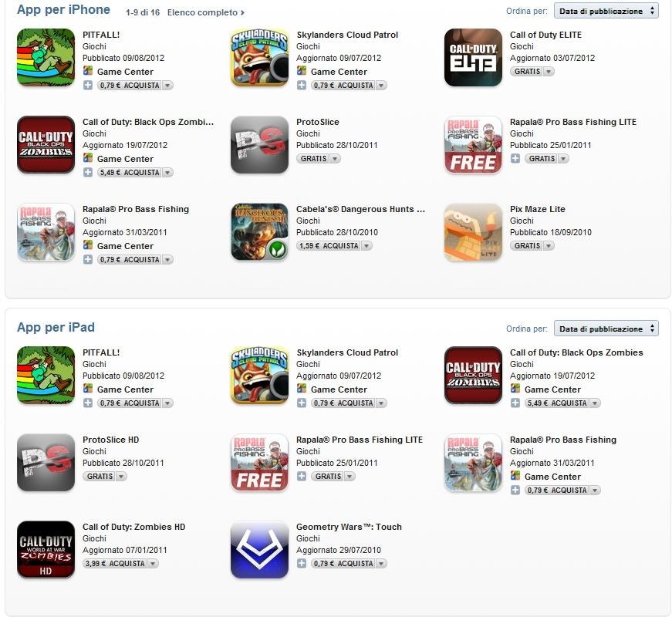Open Call of Duty: Zombies HD icon
The width and height of the screenshot is (672, 617).
[x=46, y=550]
